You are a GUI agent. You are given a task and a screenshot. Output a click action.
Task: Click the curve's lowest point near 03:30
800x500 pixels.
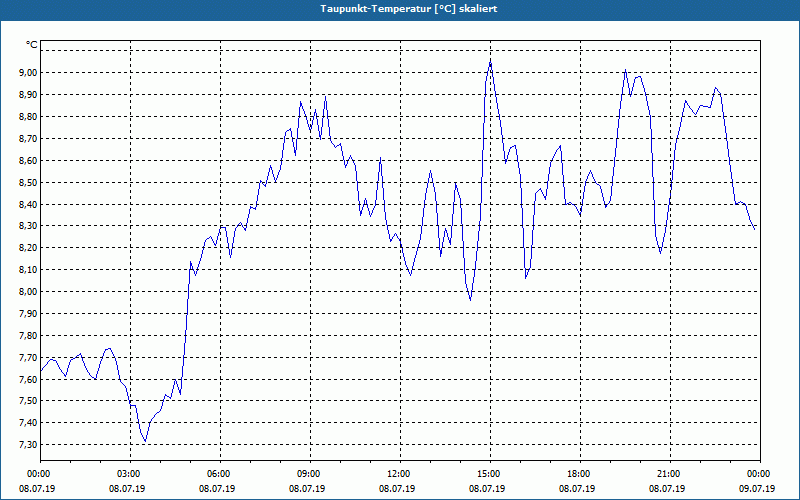tap(145, 441)
